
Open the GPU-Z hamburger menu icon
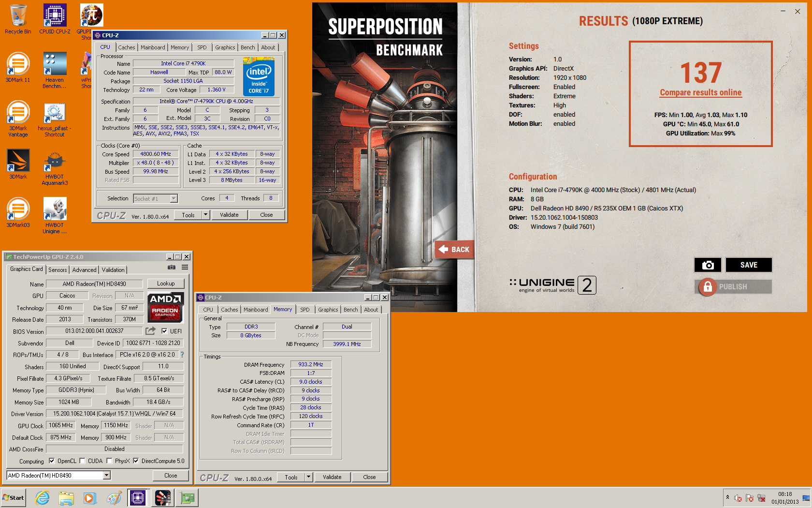[x=185, y=267]
